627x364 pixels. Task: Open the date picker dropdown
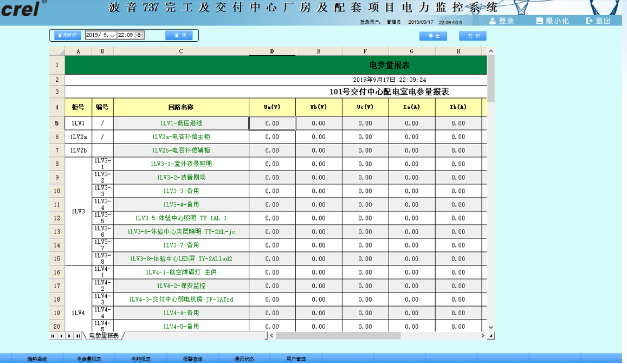coord(113,35)
